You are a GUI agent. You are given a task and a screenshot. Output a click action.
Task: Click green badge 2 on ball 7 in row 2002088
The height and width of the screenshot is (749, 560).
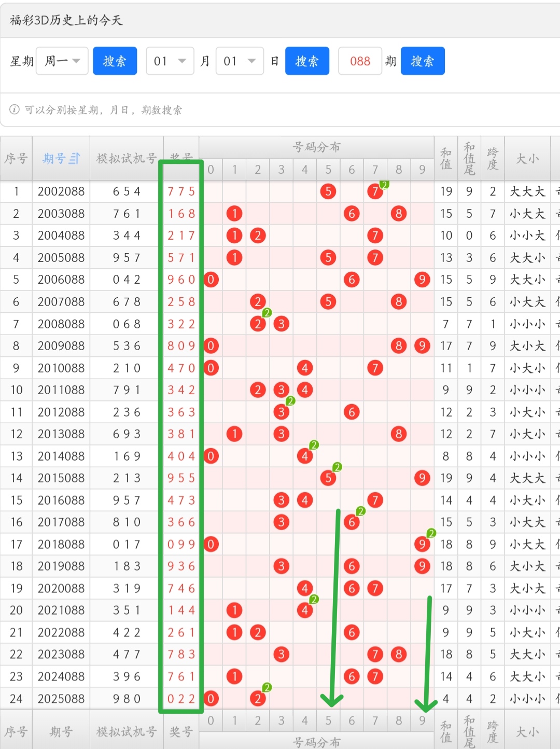pos(384,185)
